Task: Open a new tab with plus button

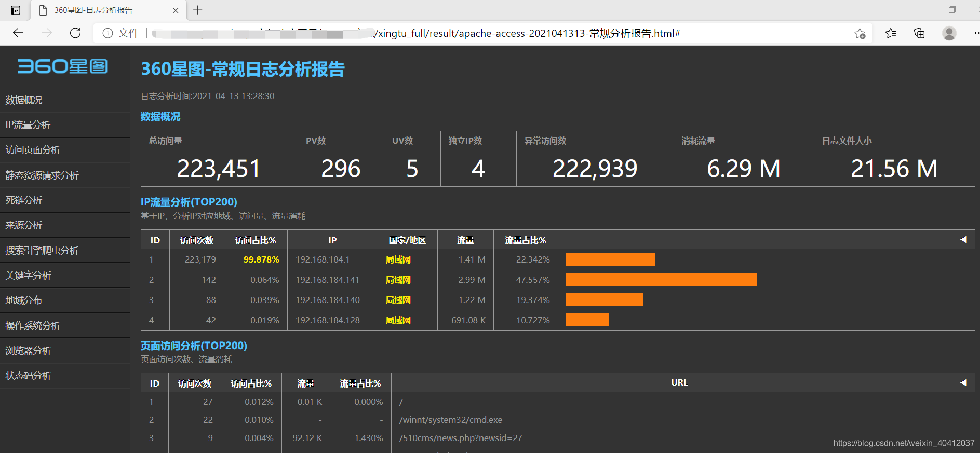Action: coord(198,10)
